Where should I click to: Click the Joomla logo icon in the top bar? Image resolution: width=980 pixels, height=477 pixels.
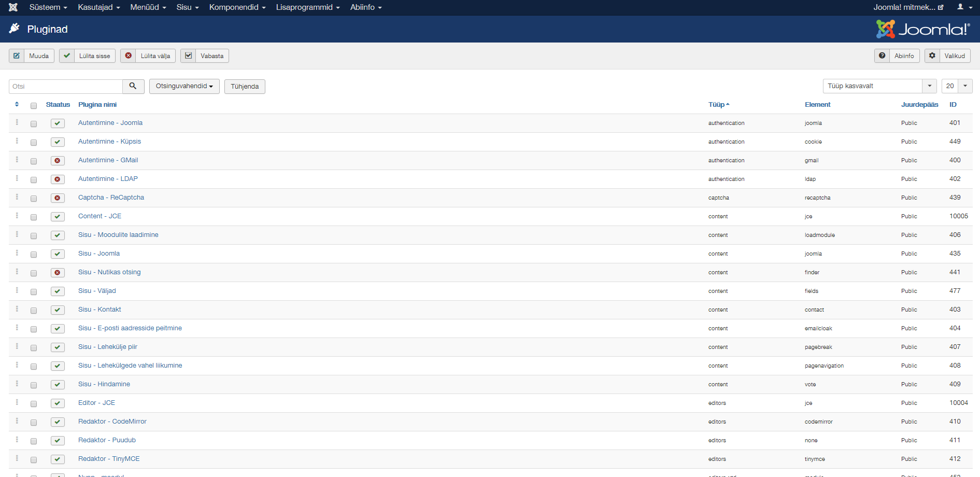pyautogui.click(x=13, y=7)
